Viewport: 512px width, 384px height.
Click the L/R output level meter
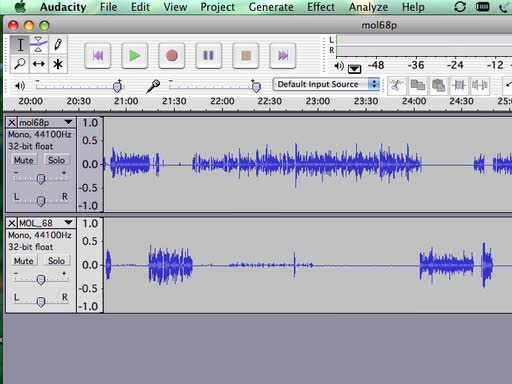(424, 46)
